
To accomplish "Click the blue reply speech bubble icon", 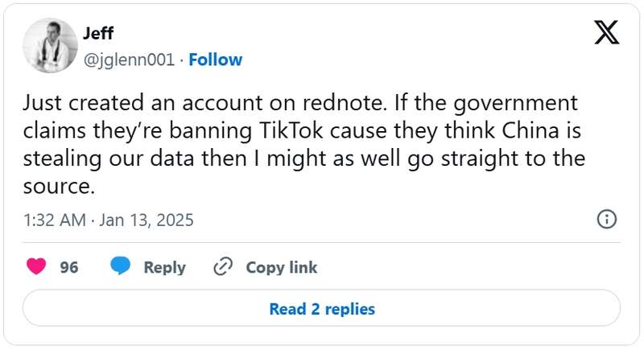I will click(x=121, y=267).
